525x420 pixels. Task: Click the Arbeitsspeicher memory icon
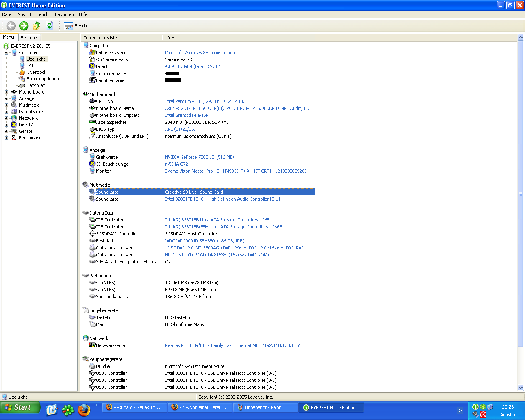92,122
